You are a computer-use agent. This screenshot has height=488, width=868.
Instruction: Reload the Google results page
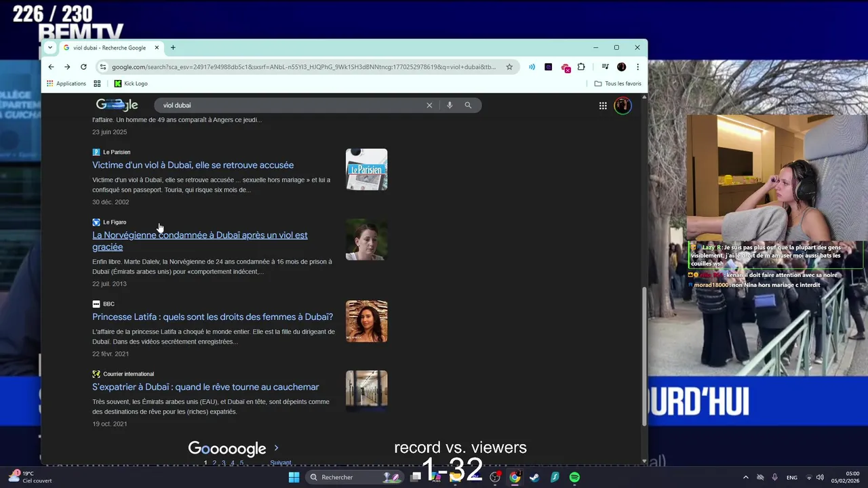point(83,67)
